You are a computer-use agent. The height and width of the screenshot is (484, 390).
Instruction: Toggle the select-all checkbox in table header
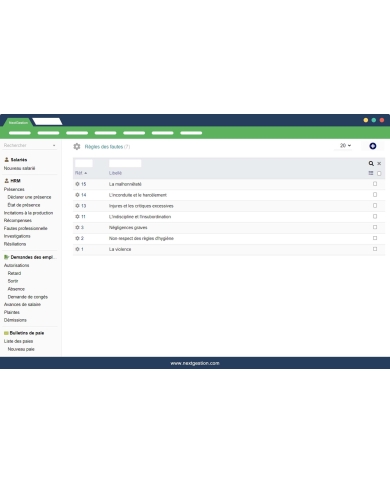coord(379,173)
